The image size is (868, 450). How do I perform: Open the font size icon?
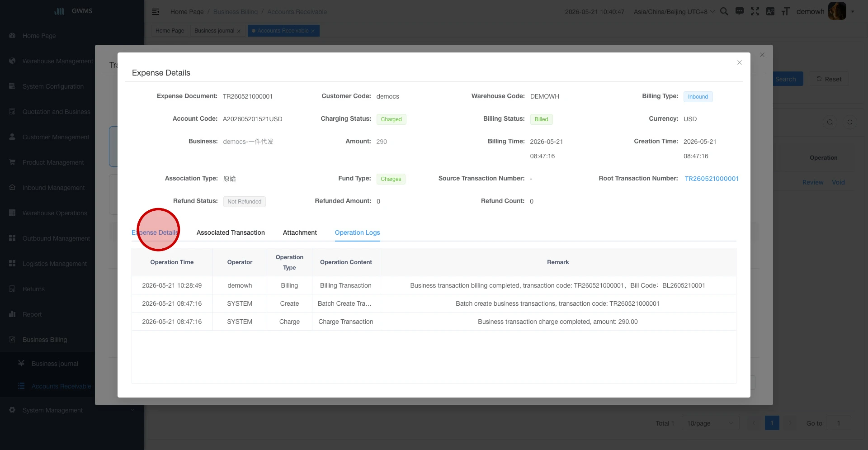click(786, 12)
